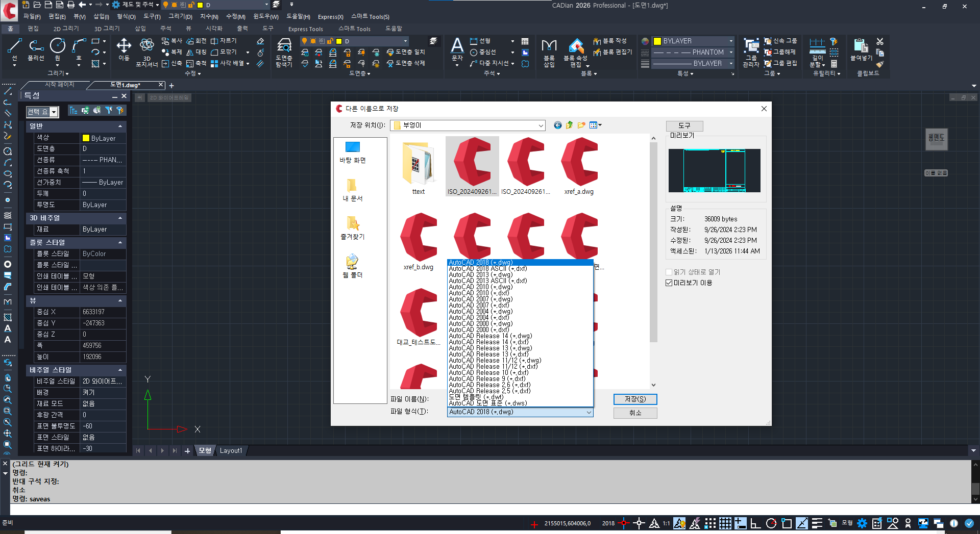Uncheck the preview (미리보기 이용) checkbox
The image size is (980, 534).
[x=669, y=283]
